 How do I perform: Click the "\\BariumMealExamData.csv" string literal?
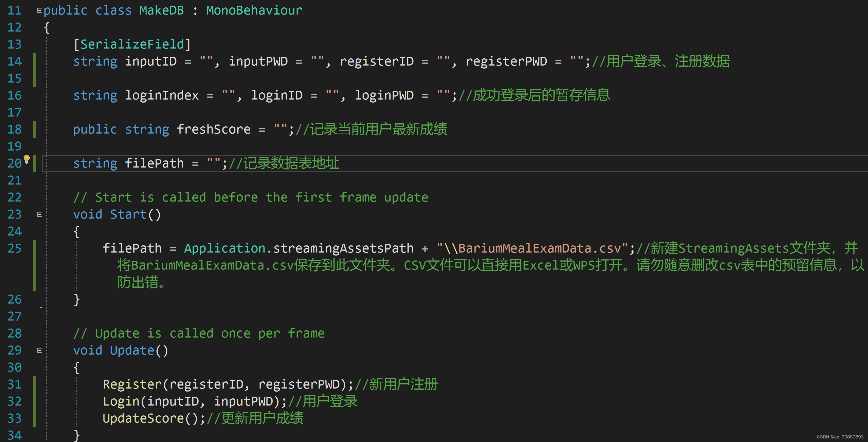click(x=532, y=248)
